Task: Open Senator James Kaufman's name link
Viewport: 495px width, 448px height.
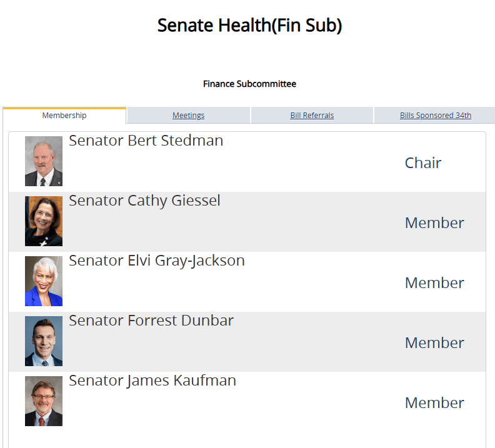Action: pos(152,381)
